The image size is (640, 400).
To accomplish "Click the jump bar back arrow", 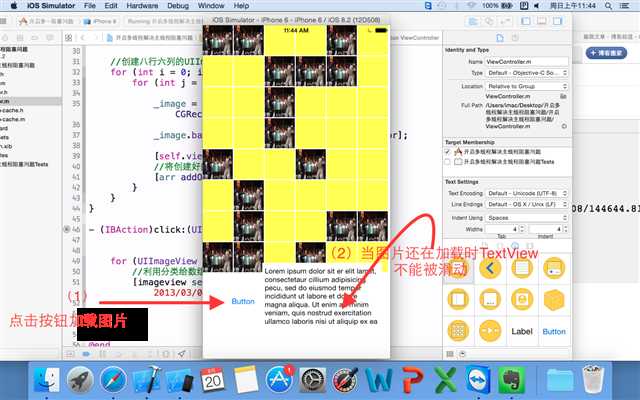I will tap(82, 38).
